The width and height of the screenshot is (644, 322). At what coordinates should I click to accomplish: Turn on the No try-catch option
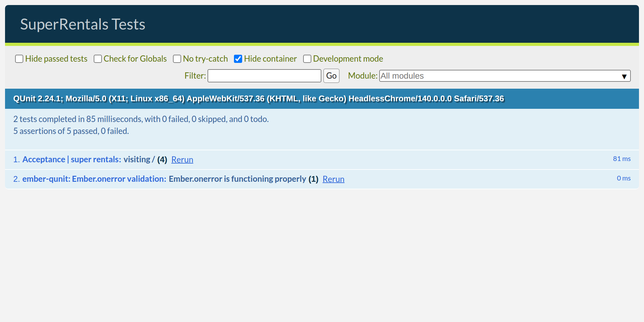tap(177, 59)
